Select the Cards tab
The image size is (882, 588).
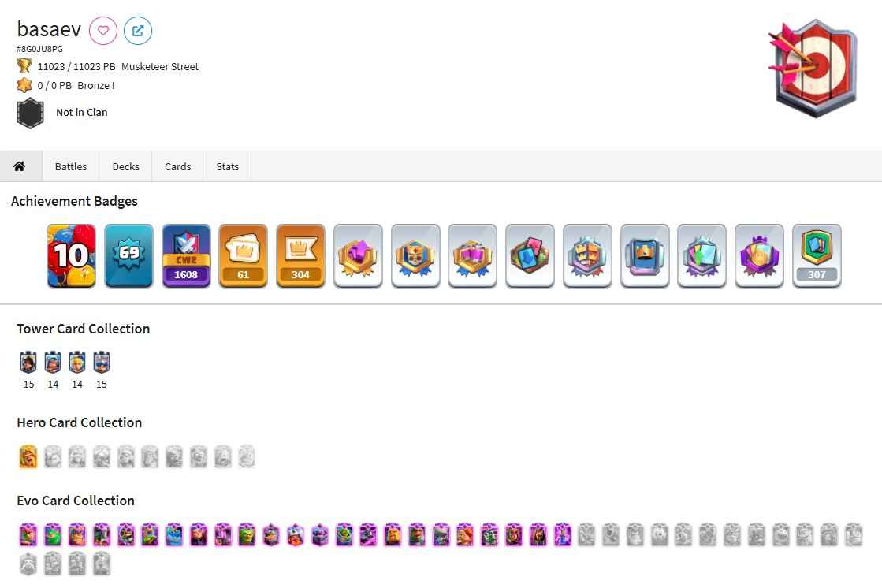pos(178,166)
